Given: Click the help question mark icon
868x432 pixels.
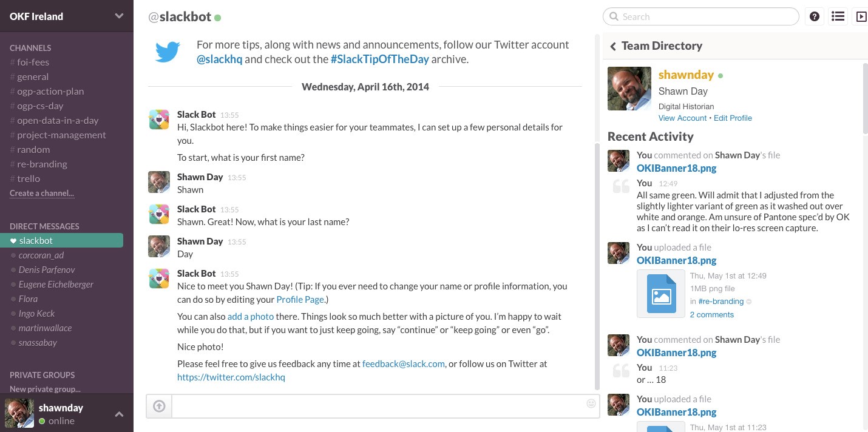Looking at the screenshot, I should click(815, 16).
